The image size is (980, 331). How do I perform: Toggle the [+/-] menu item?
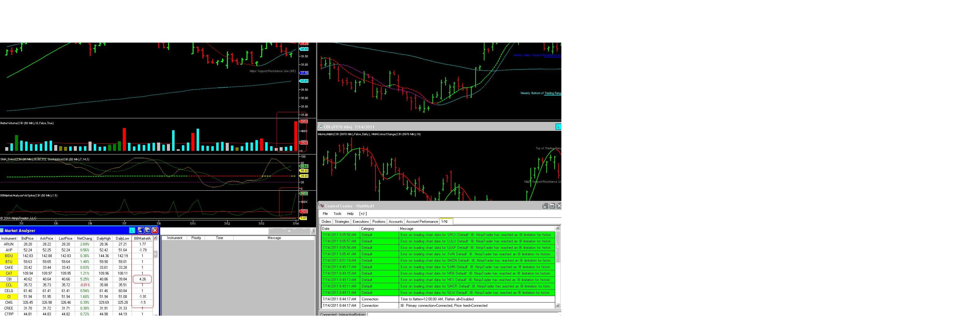[363, 214]
